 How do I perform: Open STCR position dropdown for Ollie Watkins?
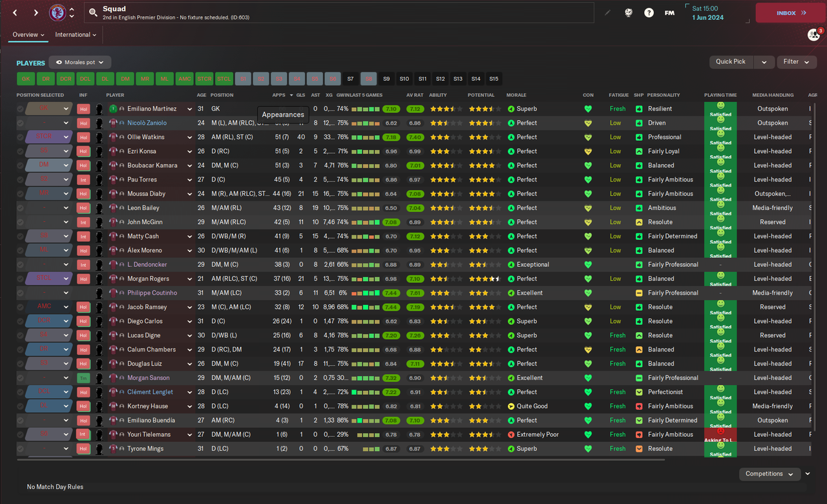tap(48, 137)
